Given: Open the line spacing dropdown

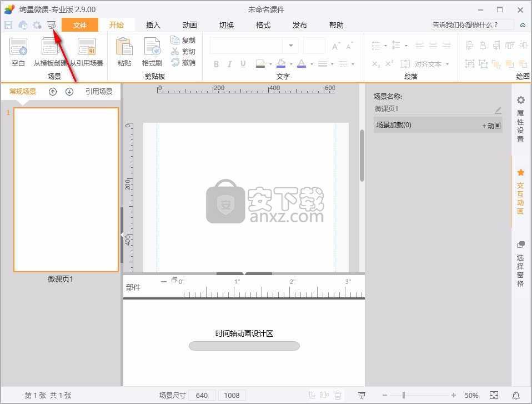Looking at the screenshot, I should (406, 46).
